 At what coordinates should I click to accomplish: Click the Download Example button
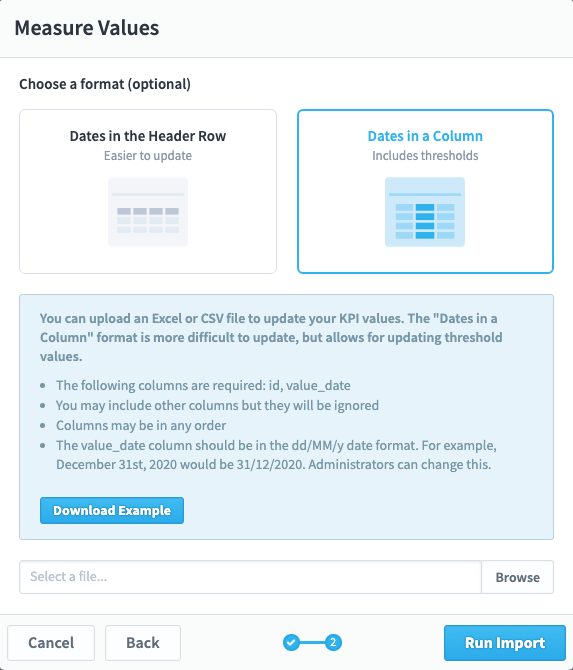point(112,510)
